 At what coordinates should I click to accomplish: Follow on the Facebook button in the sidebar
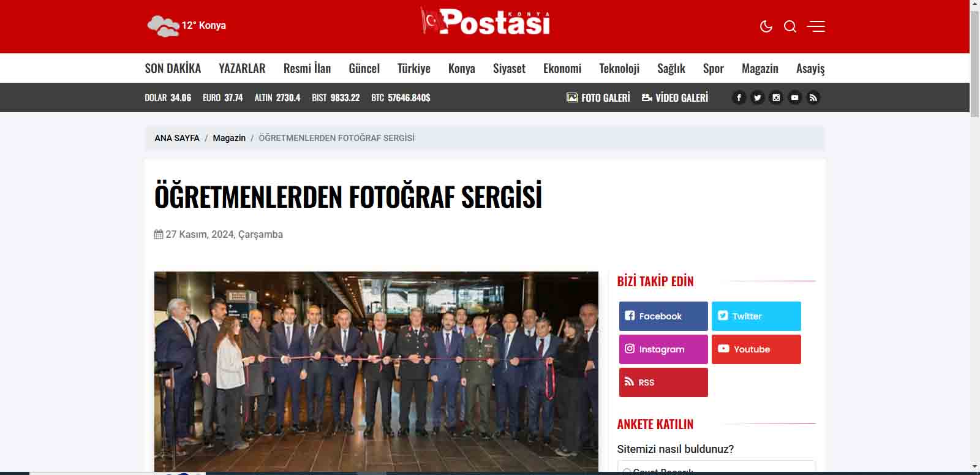[663, 316]
